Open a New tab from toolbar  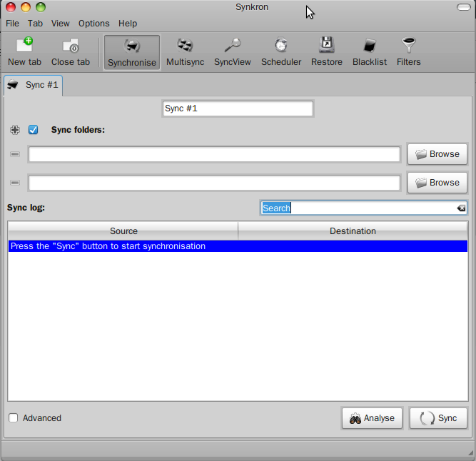click(x=24, y=52)
